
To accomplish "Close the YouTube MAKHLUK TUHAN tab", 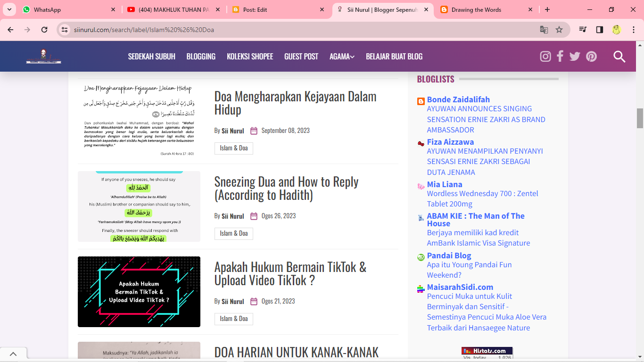I will tap(217, 9).
